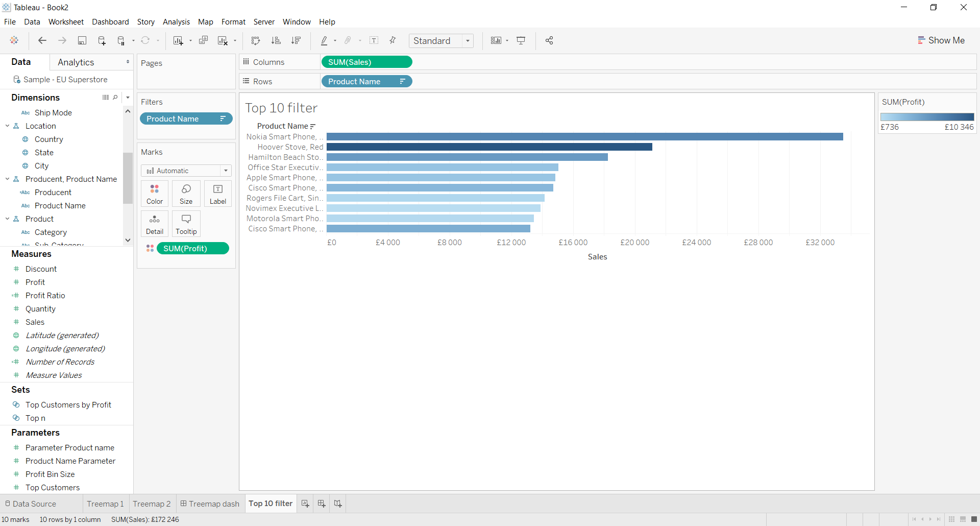Click the Data Source button at bottom
Image resolution: width=980 pixels, height=526 pixels.
tap(30, 504)
